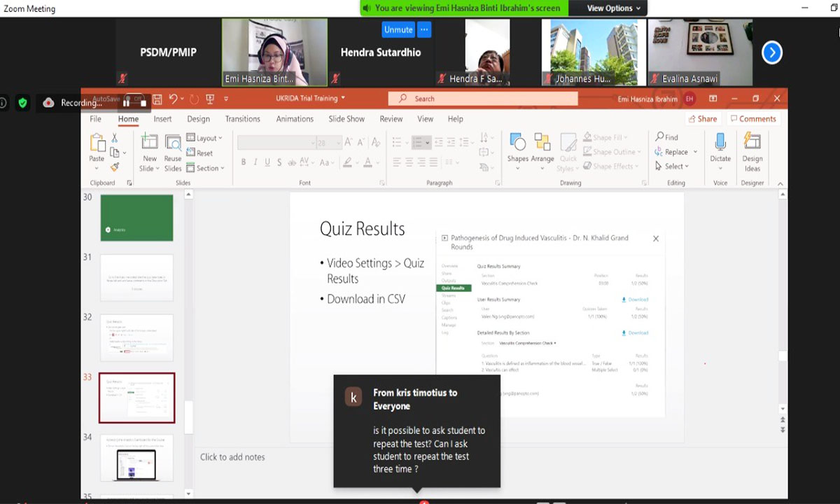
Task: Open the Comments pane
Action: 753,119
